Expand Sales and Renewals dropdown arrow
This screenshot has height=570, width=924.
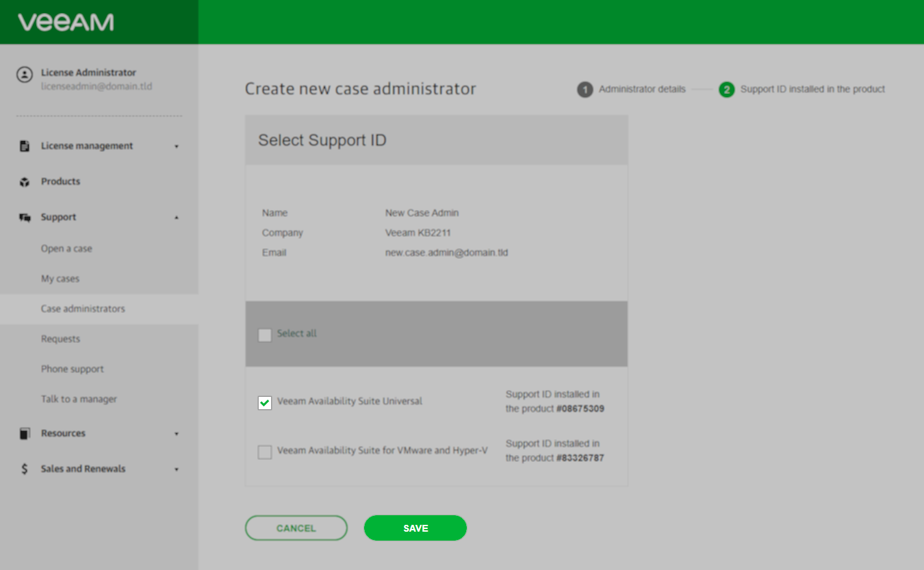pyautogui.click(x=177, y=469)
